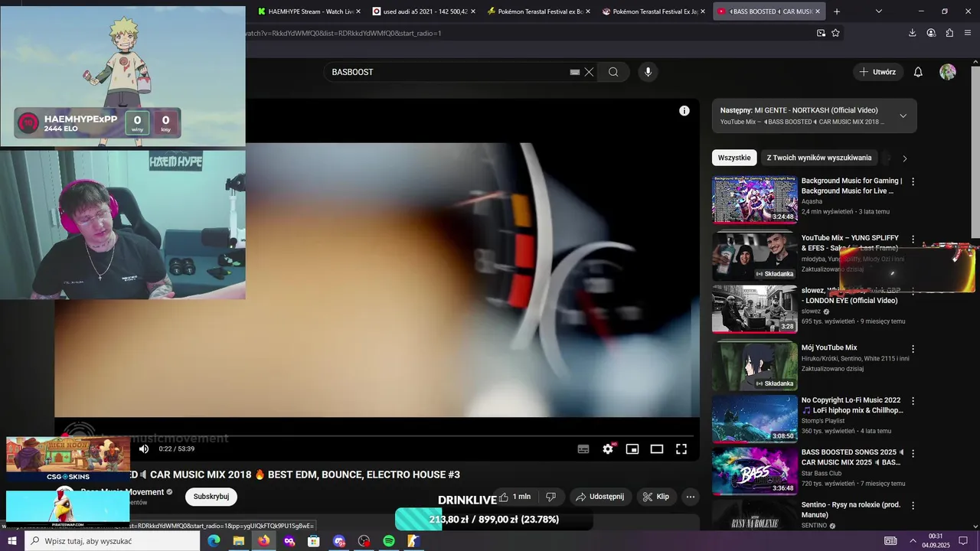Select the Wszystkie filter chip
This screenshot has height=551, width=980.
[x=734, y=158]
